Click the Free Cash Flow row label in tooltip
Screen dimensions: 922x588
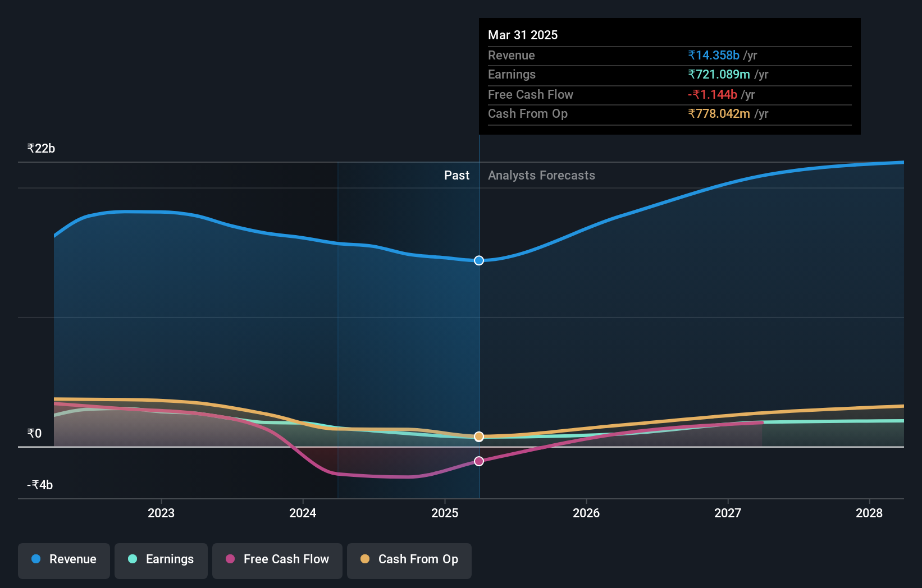click(x=531, y=94)
